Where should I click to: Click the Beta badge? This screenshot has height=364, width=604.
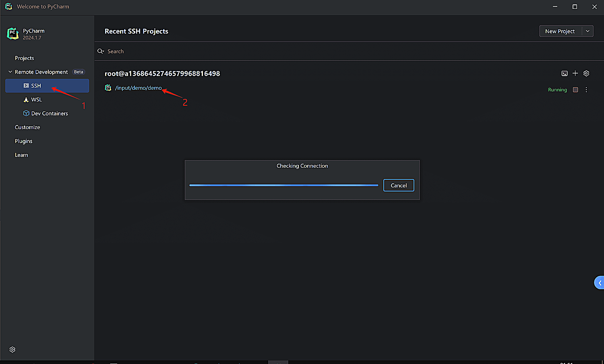coord(79,72)
